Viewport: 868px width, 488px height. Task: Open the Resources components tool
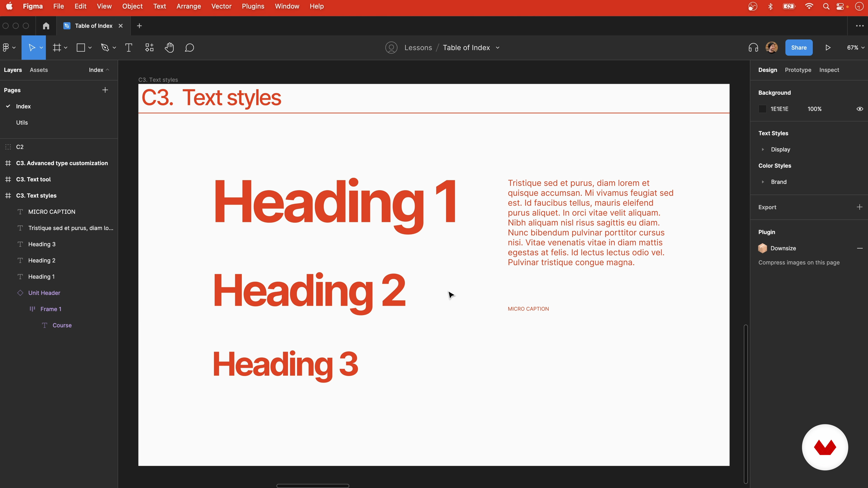click(x=149, y=47)
